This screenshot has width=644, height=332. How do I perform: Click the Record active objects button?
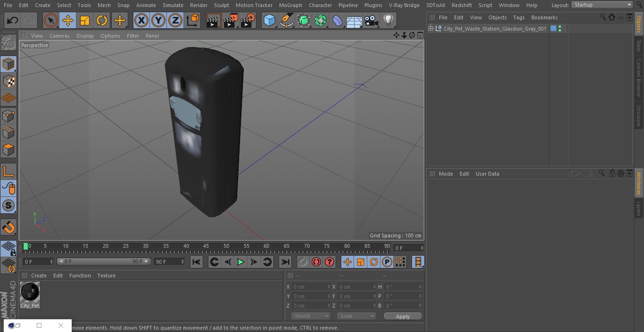[x=303, y=262]
